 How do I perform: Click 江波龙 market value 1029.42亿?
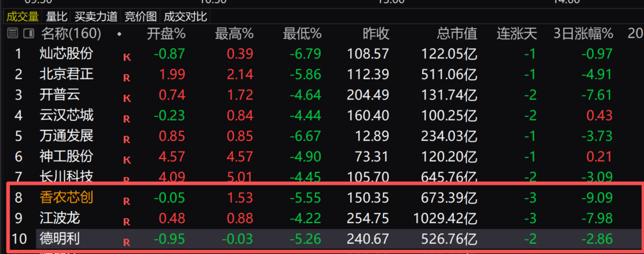446,219
